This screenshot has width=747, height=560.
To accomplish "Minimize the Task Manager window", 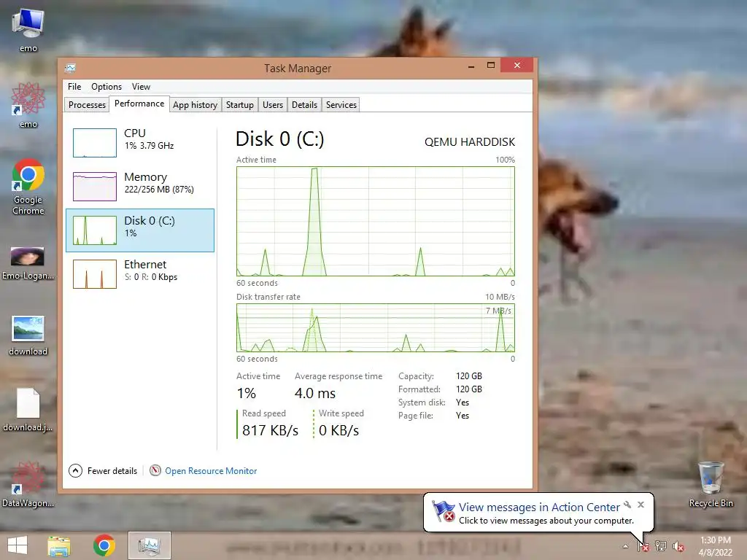I will (471, 66).
